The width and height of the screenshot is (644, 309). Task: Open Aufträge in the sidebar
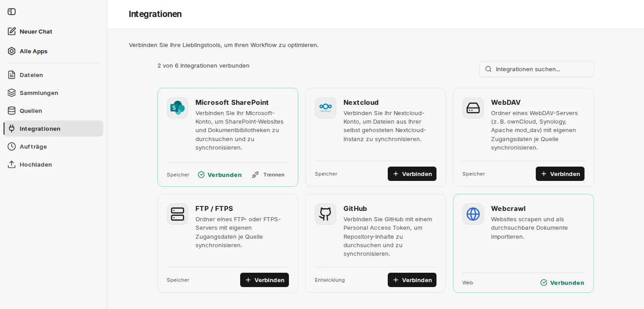pyautogui.click(x=53, y=146)
